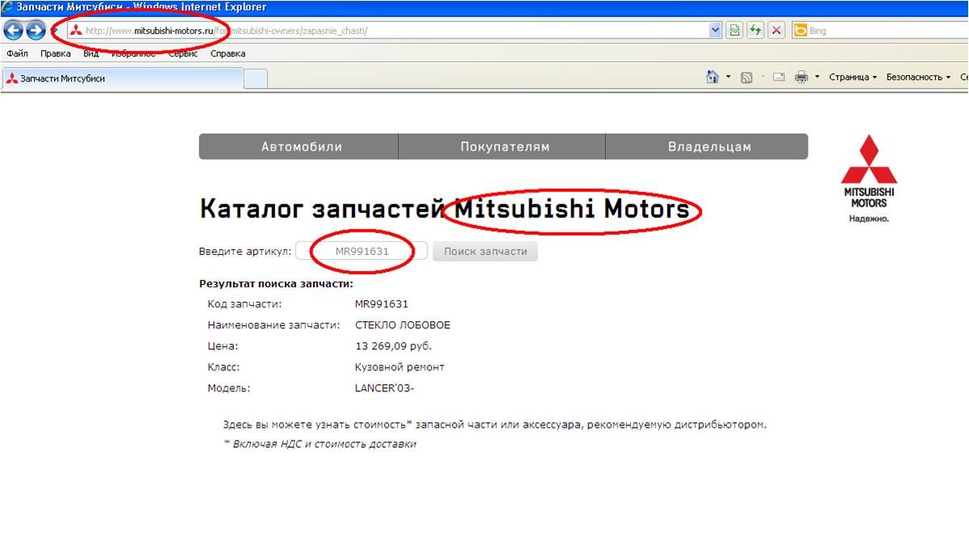Click the model value LANCER'03-
The height and width of the screenshot is (560, 969).
[384, 388]
